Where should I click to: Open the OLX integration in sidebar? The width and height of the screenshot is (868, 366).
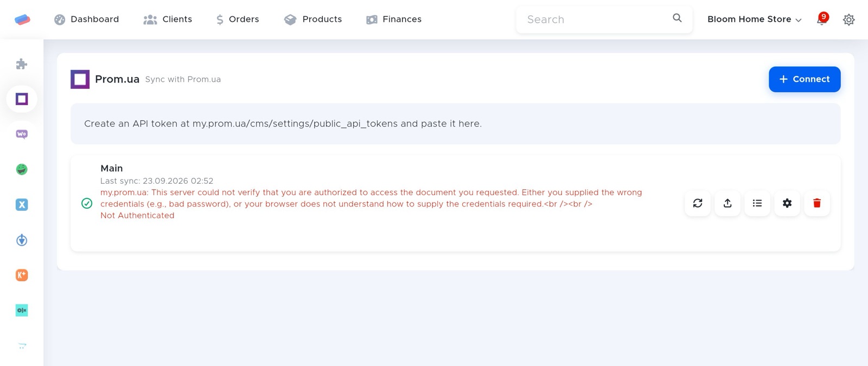(22, 311)
